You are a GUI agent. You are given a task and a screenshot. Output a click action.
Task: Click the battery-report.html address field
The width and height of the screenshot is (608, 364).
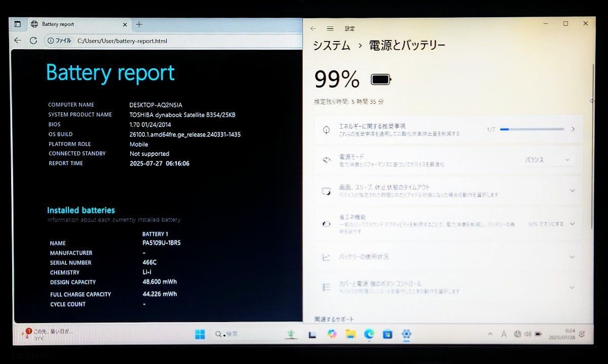(x=122, y=41)
